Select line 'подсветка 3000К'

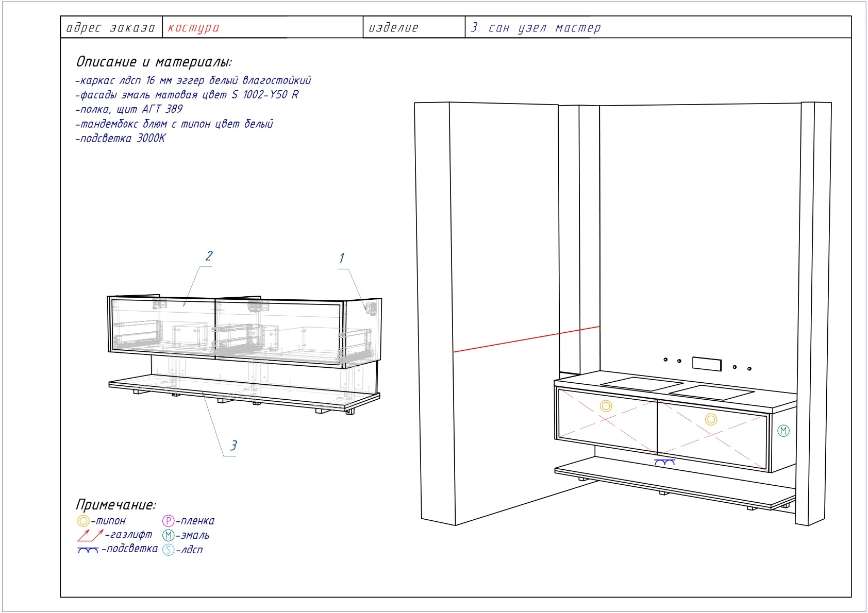click(x=120, y=138)
